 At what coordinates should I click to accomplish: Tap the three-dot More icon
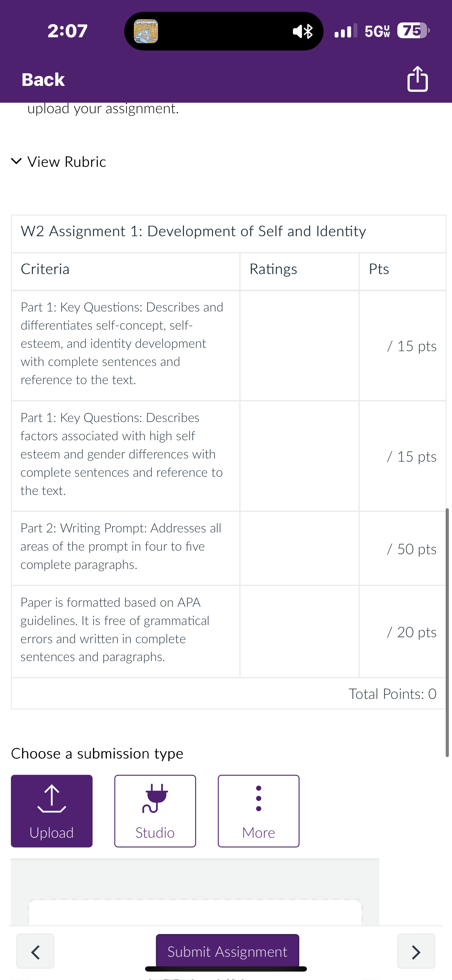click(x=259, y=798)
